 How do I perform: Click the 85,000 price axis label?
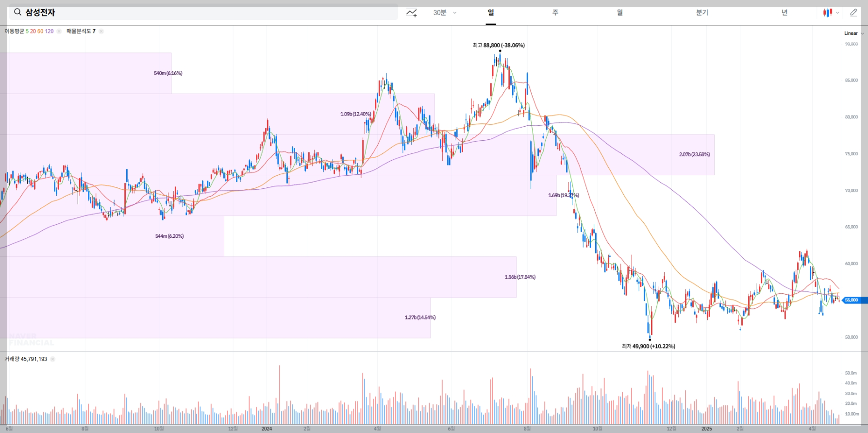(851, 81)
